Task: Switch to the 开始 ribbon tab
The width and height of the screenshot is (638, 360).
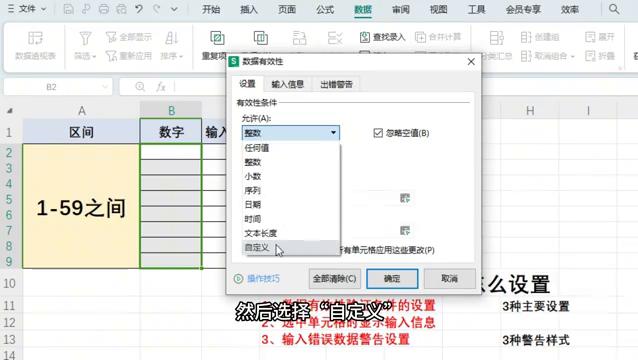Action: click(211, 9)
